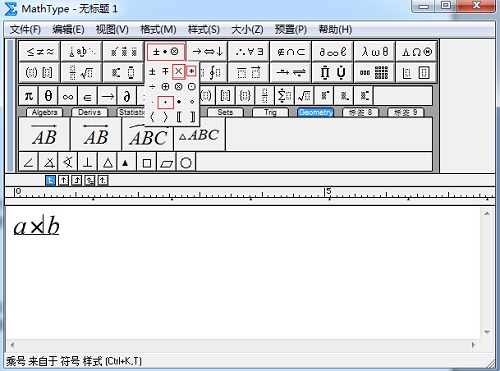Open the fence templates palette
The image size is (500, 371).
[x=40, y=72]
